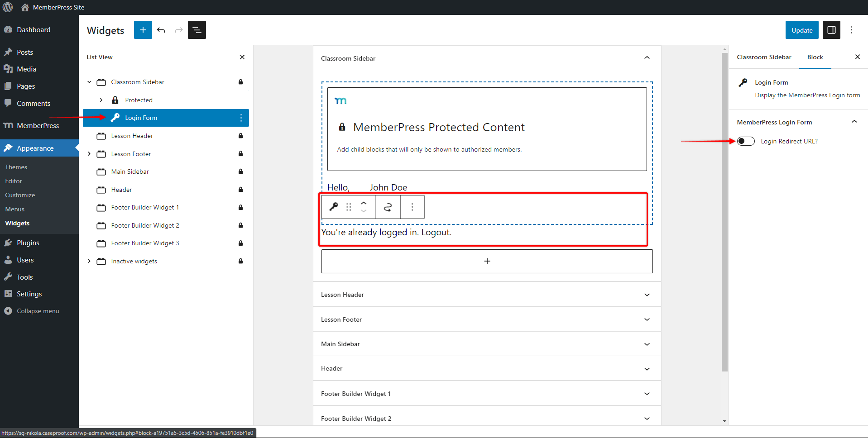Select Footer Builder Widget 2 in list

[145, 225]
